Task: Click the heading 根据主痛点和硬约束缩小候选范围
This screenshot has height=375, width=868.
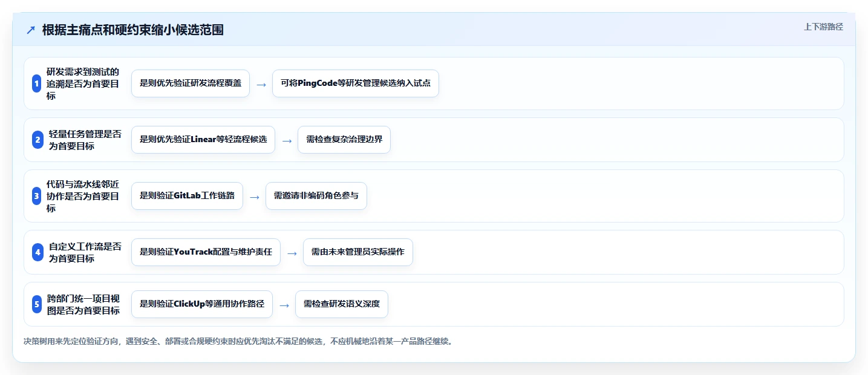Action: pyautogui.click(x=133, y=30)
